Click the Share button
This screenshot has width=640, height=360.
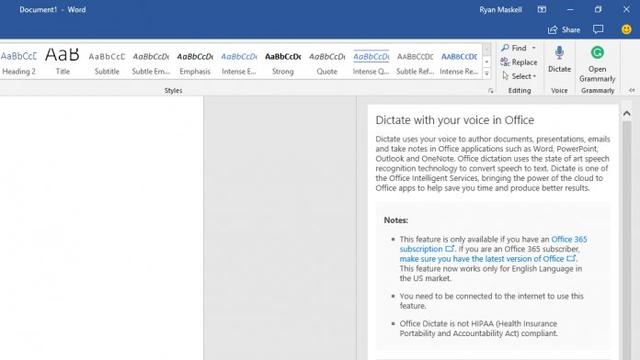click(564, 30)
